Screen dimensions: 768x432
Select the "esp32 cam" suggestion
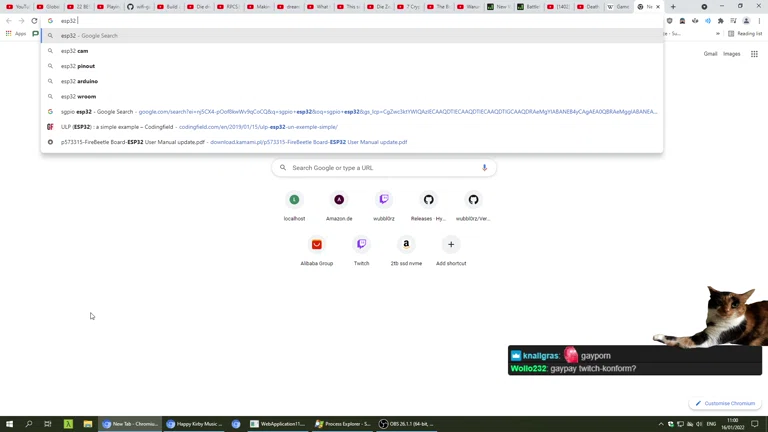click(74, 51)
